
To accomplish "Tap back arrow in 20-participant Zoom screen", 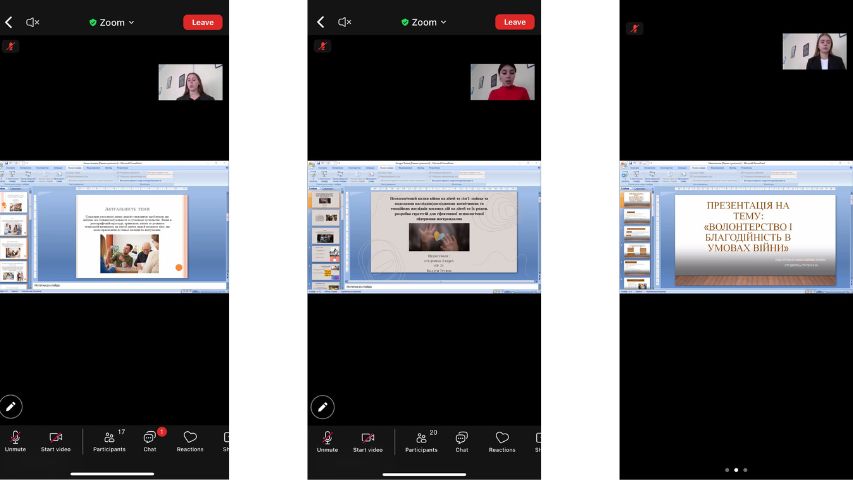I will click(x=320, y=22).
